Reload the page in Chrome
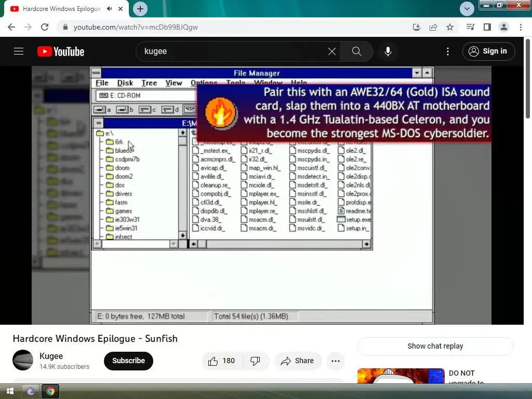 point(45,27)
